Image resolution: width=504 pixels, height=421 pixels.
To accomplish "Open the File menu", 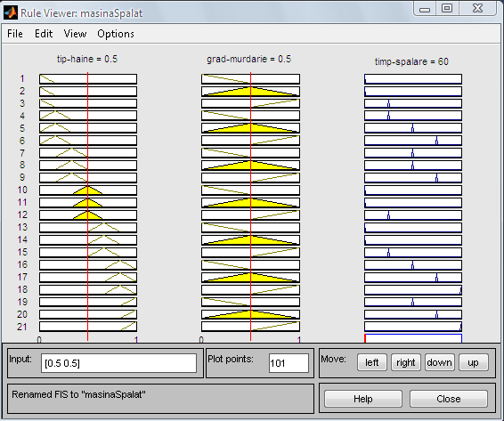I will (x=15, y=34).
